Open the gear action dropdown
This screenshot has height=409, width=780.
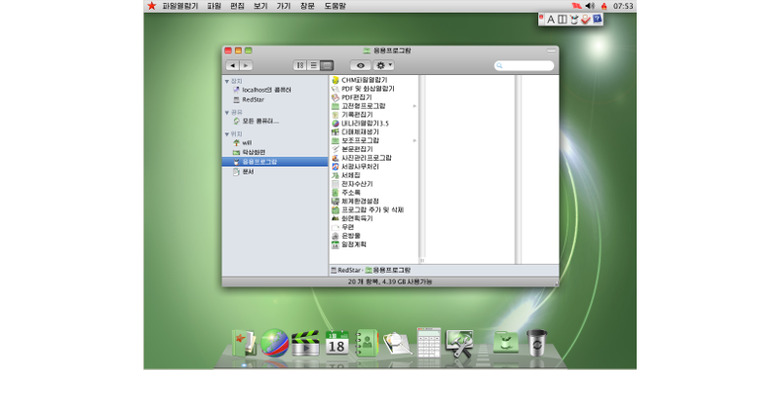click(x=384, y=65)
